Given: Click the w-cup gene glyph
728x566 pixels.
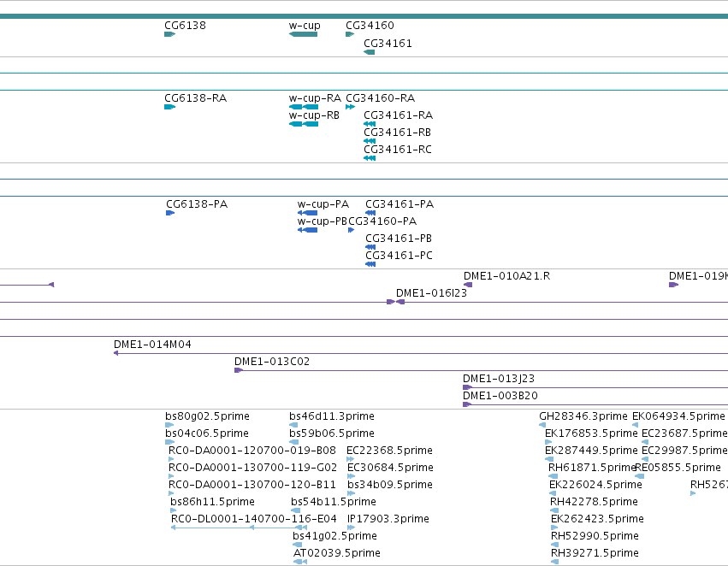Looking at the screenshot, I should tap(303, 34).
